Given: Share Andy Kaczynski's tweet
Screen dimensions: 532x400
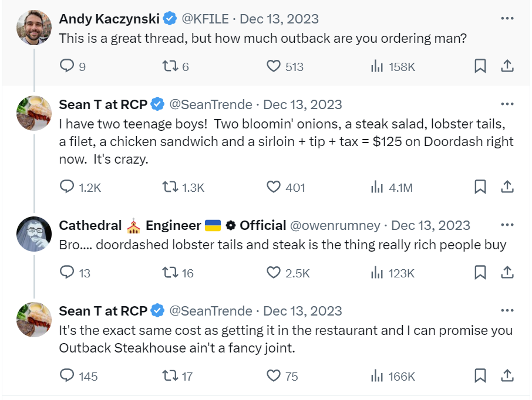Looking at the screenshot, I should pos(507,66).
